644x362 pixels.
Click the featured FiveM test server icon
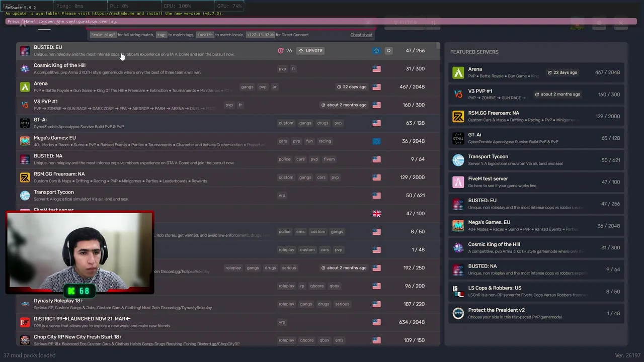pos(458,182)
